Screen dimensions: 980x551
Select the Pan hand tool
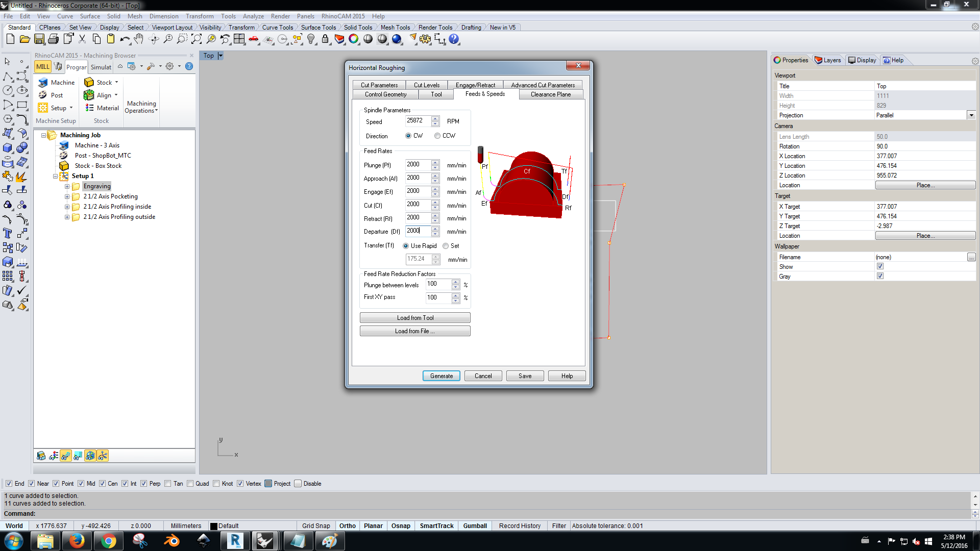coord(139,39)
